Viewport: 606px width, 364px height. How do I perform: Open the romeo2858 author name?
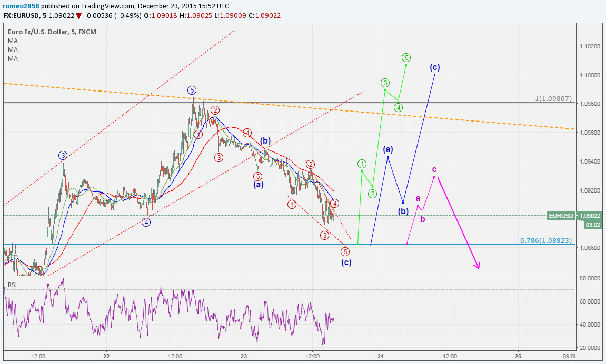click(22, 6)
